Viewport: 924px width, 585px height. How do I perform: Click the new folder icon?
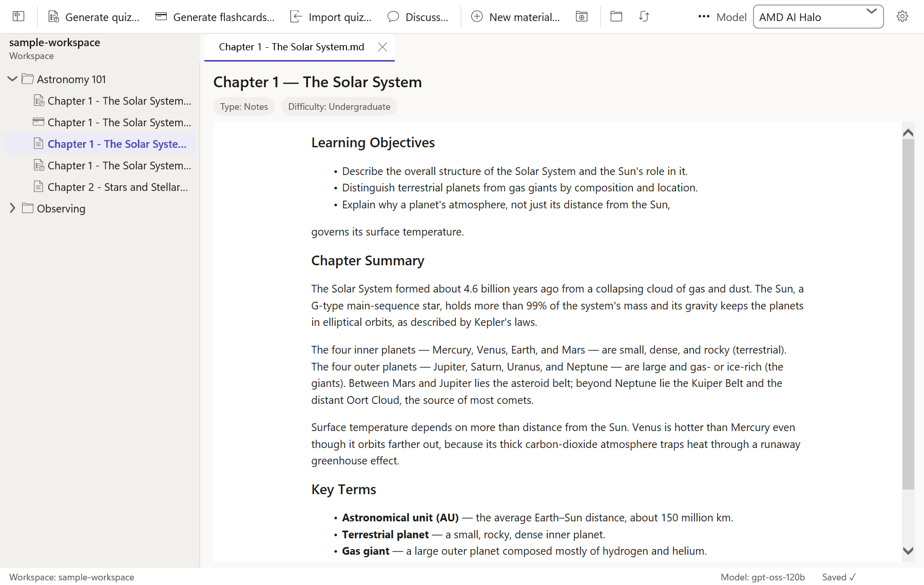582,17
